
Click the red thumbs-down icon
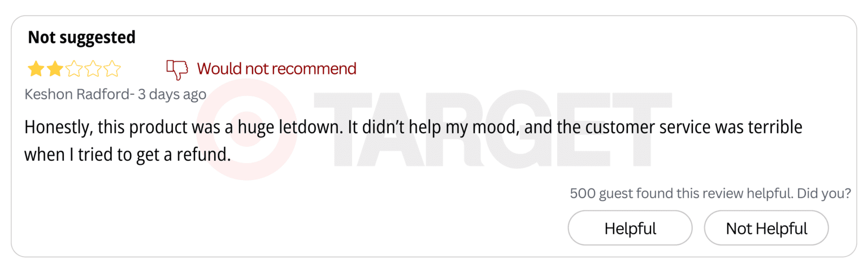coord(177,69)
